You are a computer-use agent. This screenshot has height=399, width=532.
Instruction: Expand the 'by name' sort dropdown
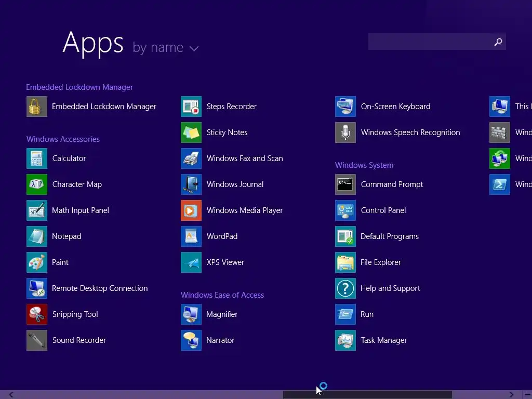166,48
